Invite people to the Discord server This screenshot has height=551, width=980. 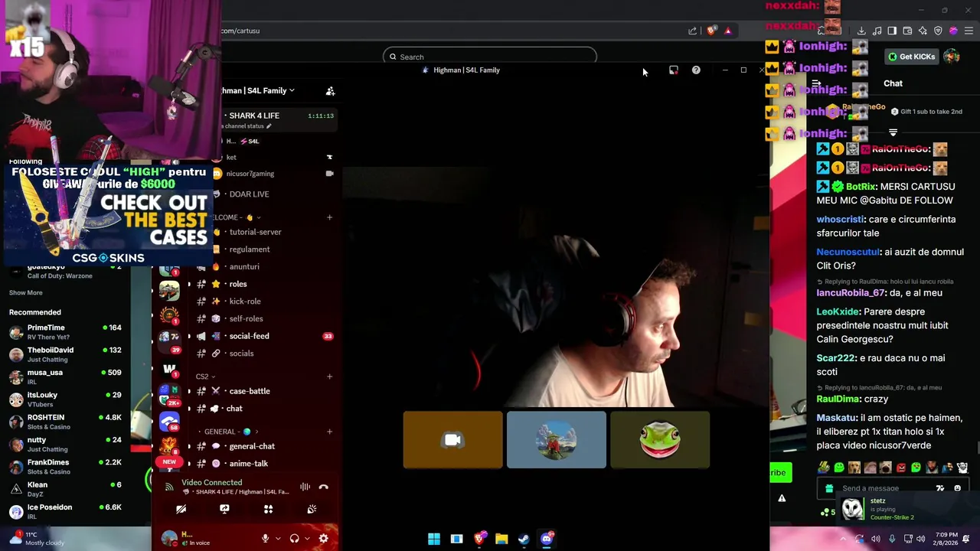pyautogui.click(x=330, y=91)
